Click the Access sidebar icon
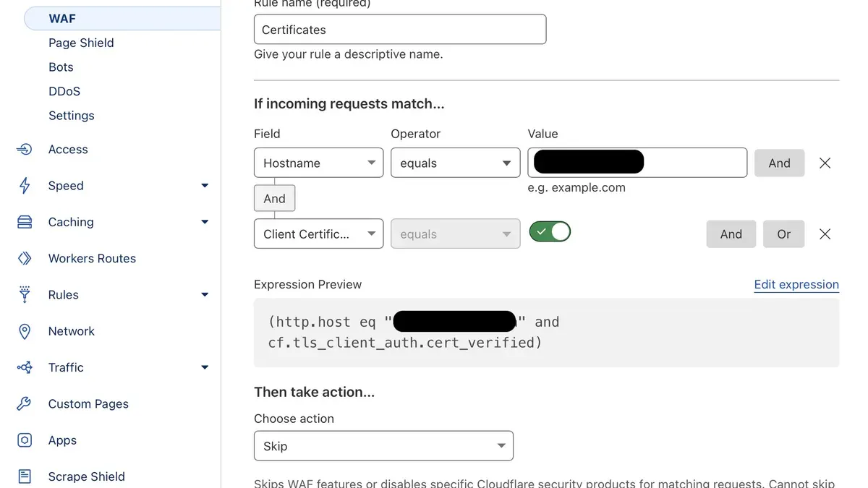 click(x=25, y=150)
